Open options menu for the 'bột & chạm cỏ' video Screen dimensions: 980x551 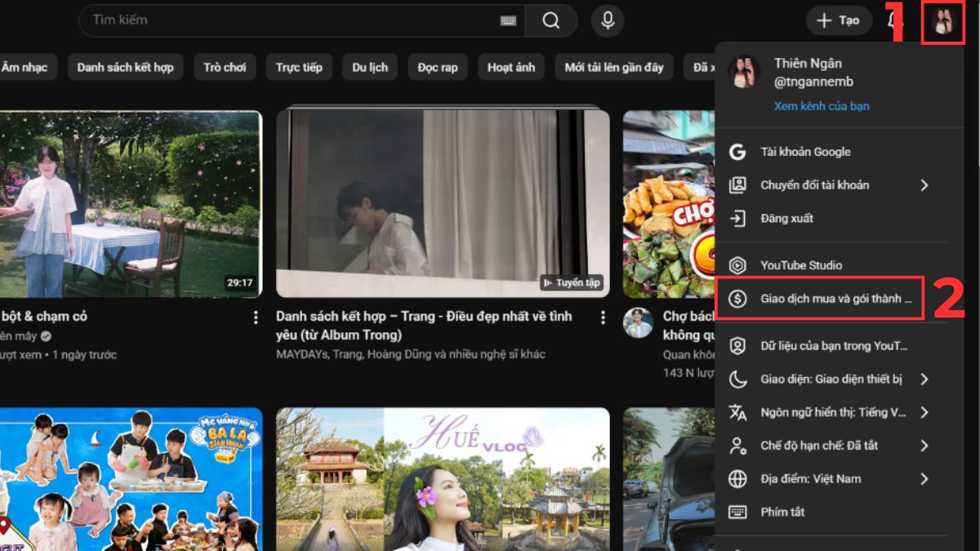pyautogui.click(x=256, y=317)
